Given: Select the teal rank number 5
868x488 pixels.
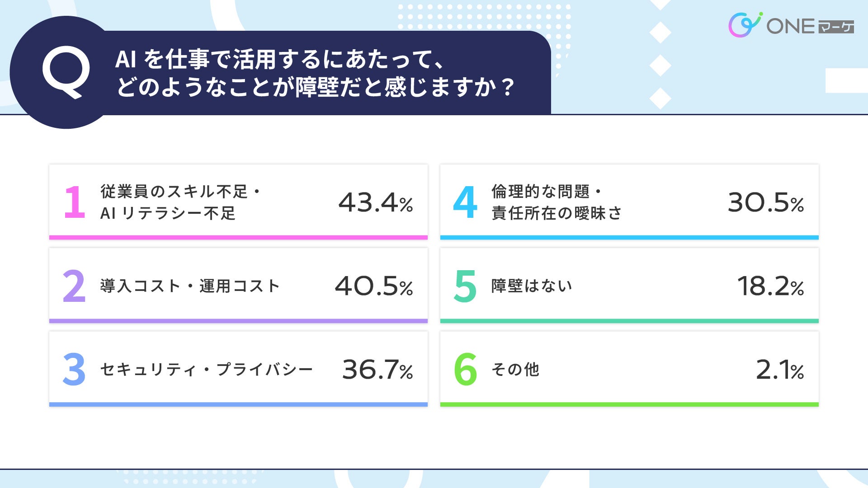Looking at the screenshot, I should tap(465, 286).
